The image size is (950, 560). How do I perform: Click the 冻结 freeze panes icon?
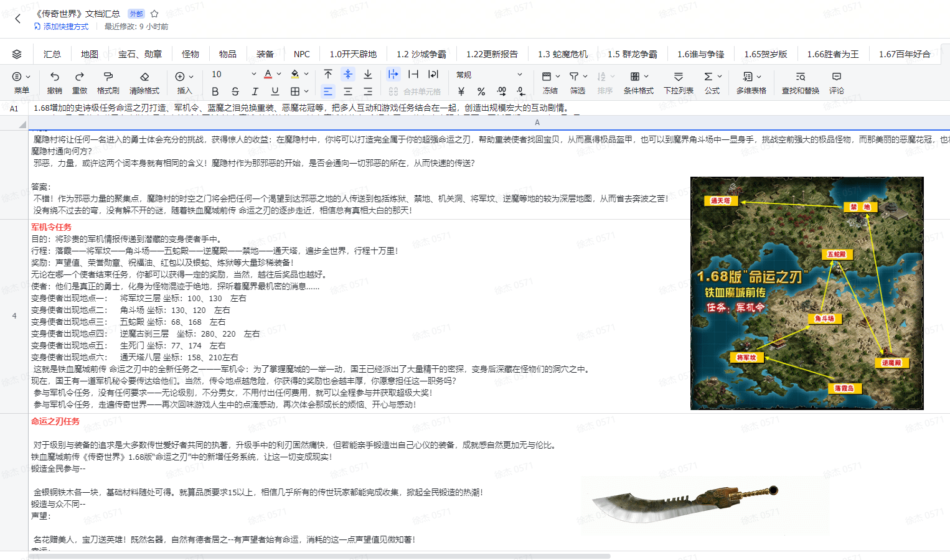(x=547, y=76)
